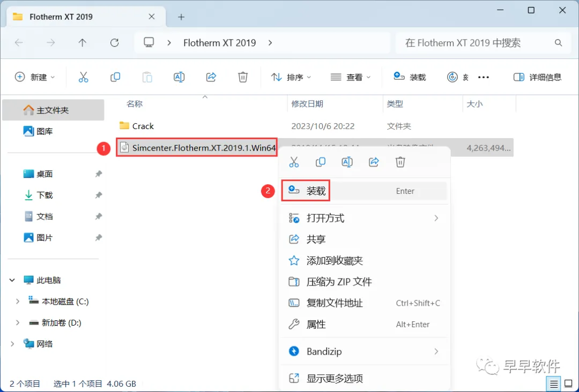Click the Delete trash icon in toolbar
Screen dimensions: 579x392
(x=243, y=77)
